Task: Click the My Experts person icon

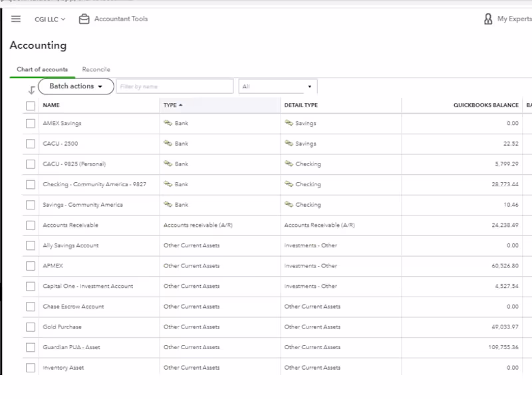Action: [488, 19]
